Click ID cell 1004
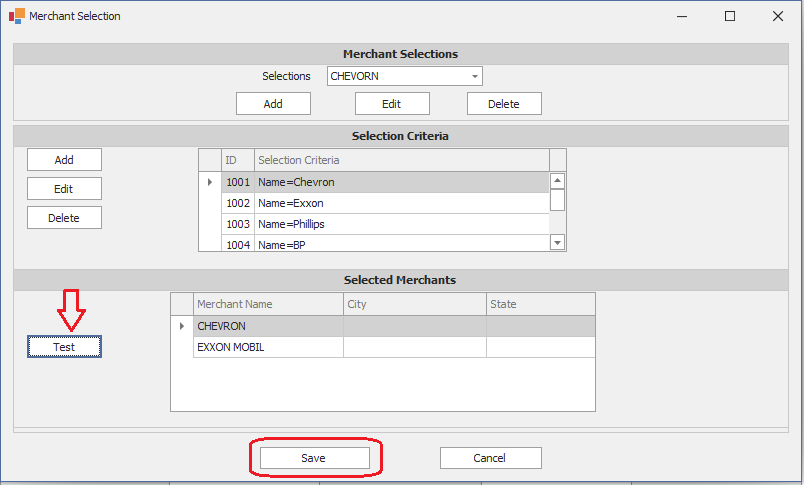This screenshot has height=485, width=804. coord(238,244)
